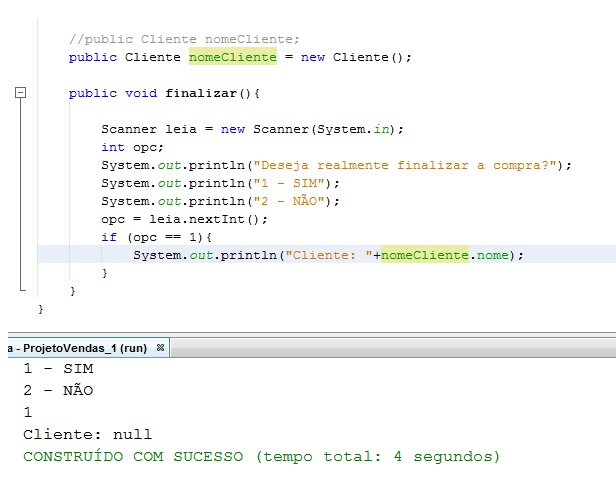616x480 pixels.
Task: Click the 'if (opc == 1){' line
Action: tap(156, 237)
